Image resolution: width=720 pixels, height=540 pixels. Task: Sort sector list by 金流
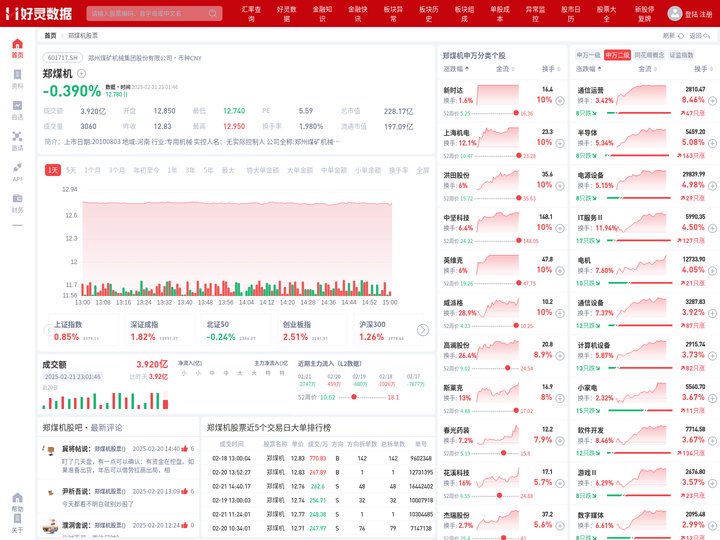tap(647, 69)
